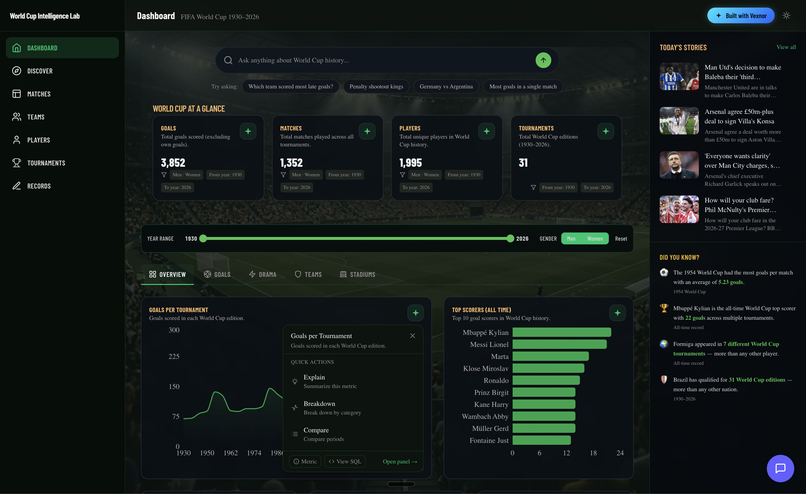Select the Most goals in a single match suggestion

[523, 87]
